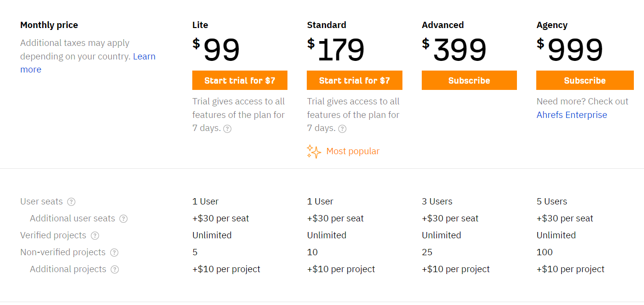Click the Verified projects help icon
Image resolution: width=644 pixels, height=305 pixels.
click(95, 235)
